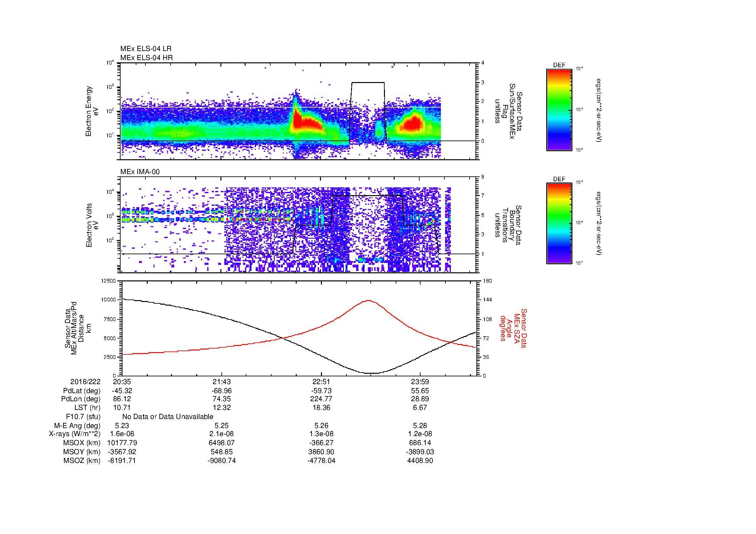The image size is (756, 534).
Task: Click PdLat value '-68.96'
Action: (222, 391)
